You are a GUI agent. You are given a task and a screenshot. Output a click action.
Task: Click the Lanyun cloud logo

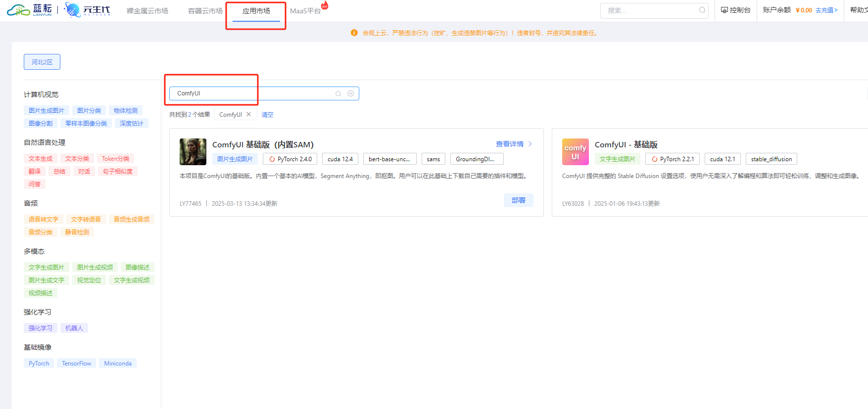[x=29, y=10]
